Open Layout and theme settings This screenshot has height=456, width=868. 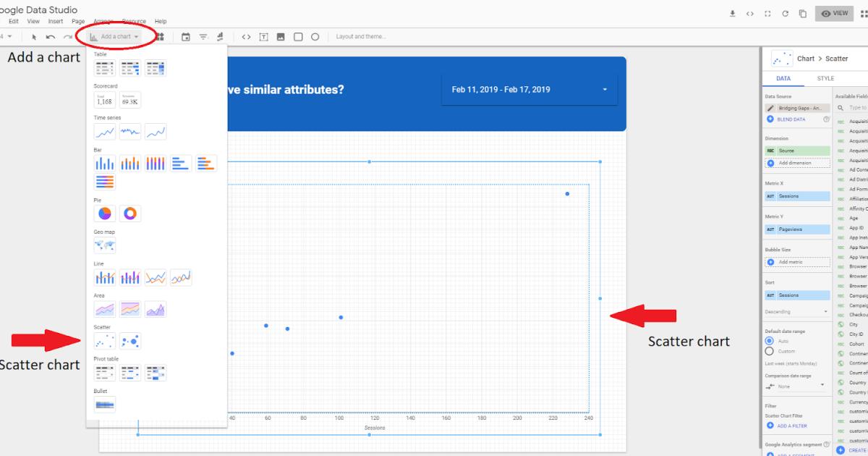pyautogui.click(x=361, y=36)
